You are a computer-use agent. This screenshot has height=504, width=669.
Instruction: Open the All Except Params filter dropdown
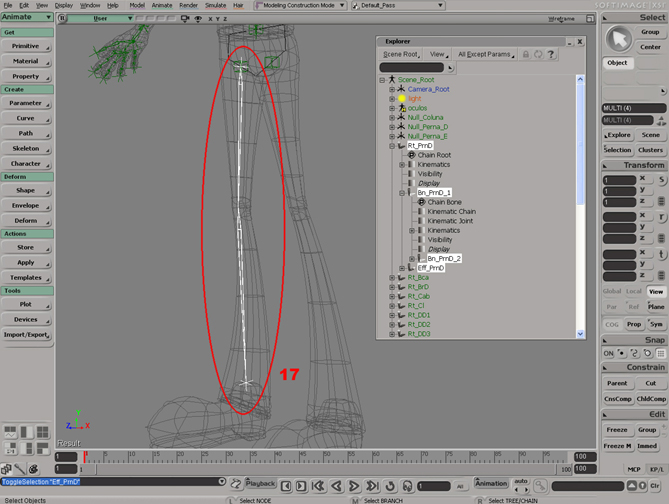click(486, 54)
